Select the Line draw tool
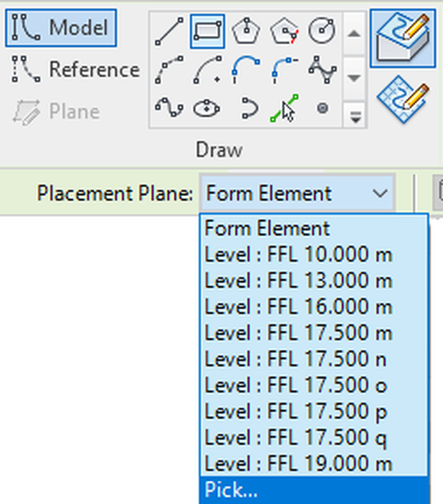This screenshot has width=443, height=504. 169,31
